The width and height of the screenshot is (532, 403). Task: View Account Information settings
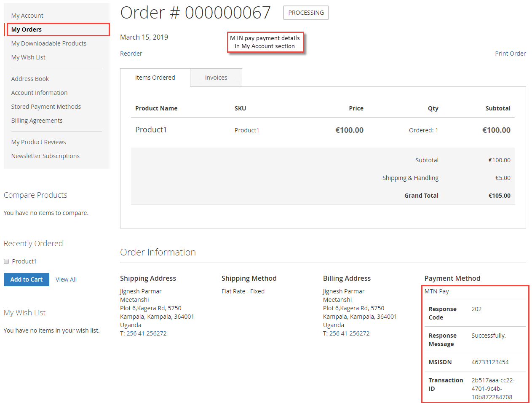click(x=39, y=92)
